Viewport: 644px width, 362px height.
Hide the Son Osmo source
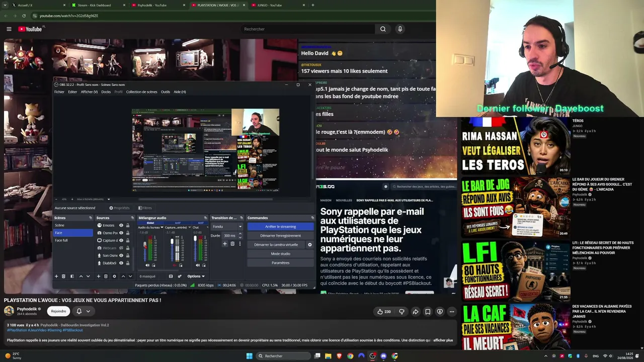click(x=121, y=255)
